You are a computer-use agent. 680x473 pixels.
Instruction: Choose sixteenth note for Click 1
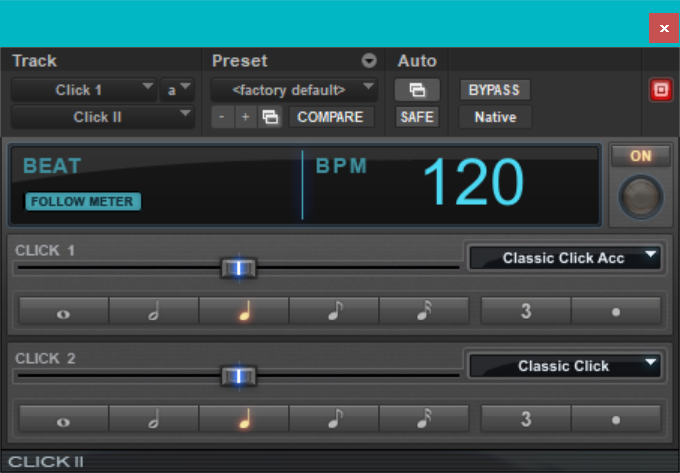(424, 311)
